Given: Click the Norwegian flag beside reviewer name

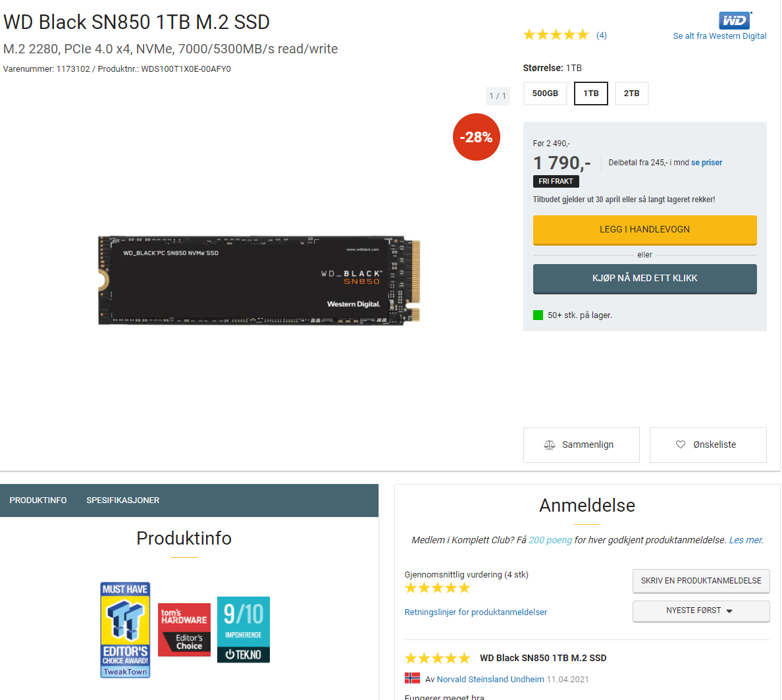Looking at the screenshot, I should (x=412, y=678).
